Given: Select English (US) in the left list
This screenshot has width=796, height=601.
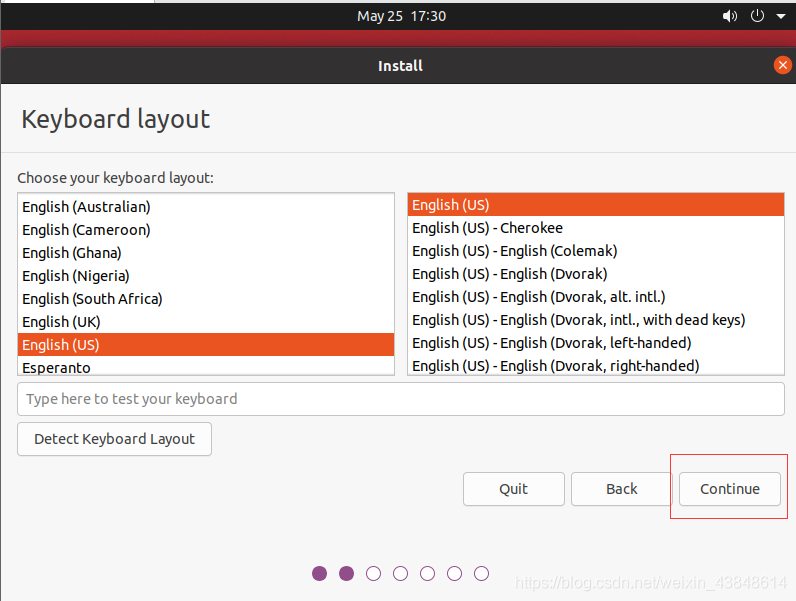Looking at the screenshot, I should point(206,345).
